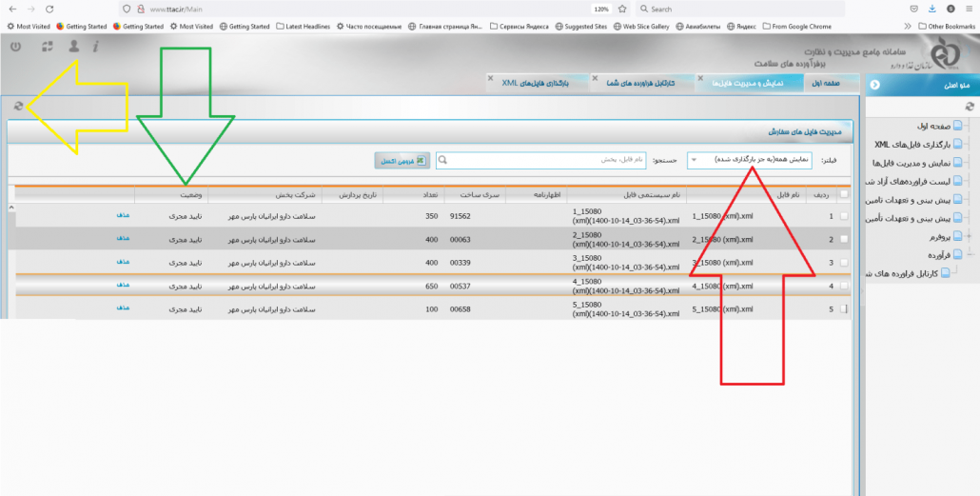Select the checkbox for row 3
The height and width of the screenshot is (496, 980).
tap(844, 262)
